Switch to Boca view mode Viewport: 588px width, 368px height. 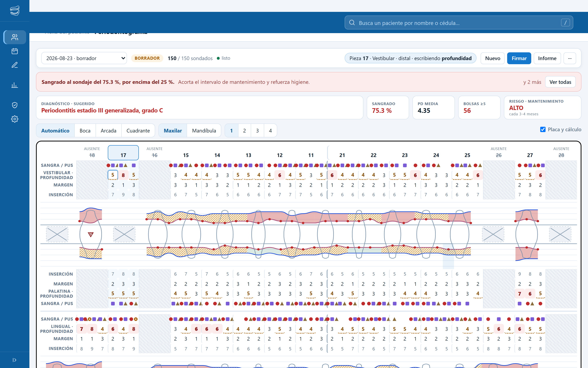click(85, 131)
